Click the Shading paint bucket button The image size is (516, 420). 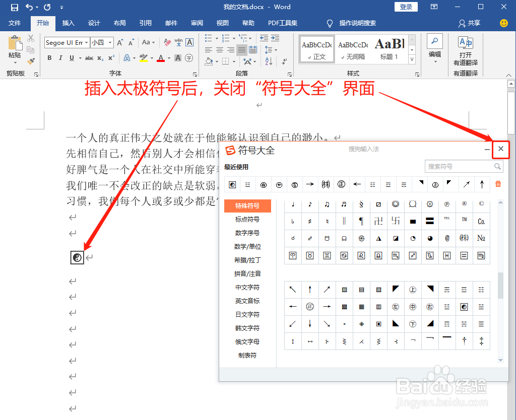point(209,61)
